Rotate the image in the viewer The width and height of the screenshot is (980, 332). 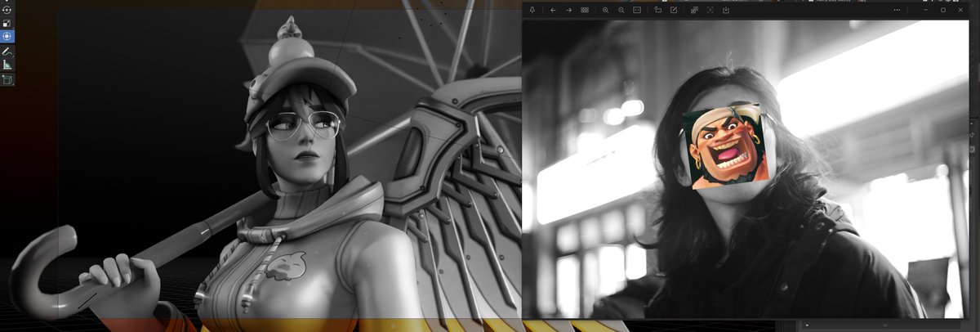[657, 10]
